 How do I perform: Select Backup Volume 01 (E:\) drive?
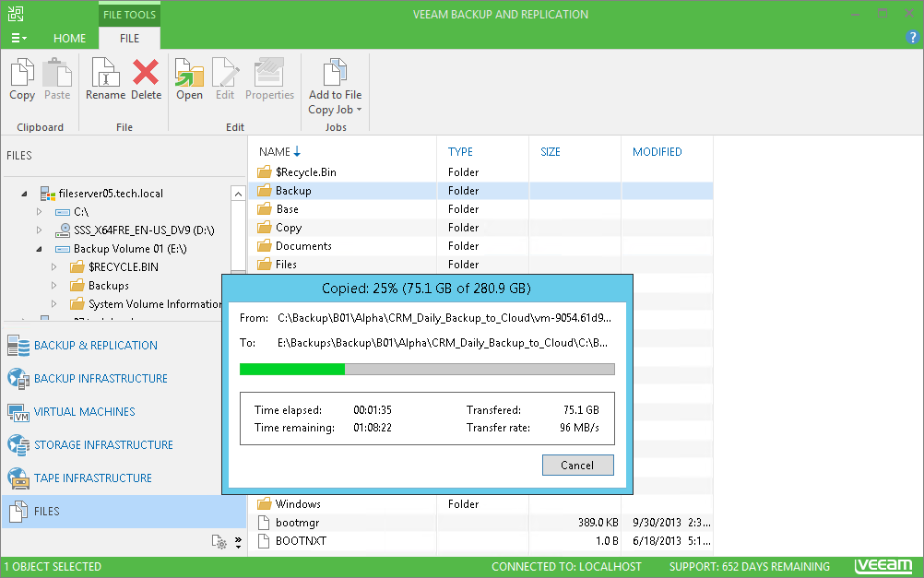130,249
